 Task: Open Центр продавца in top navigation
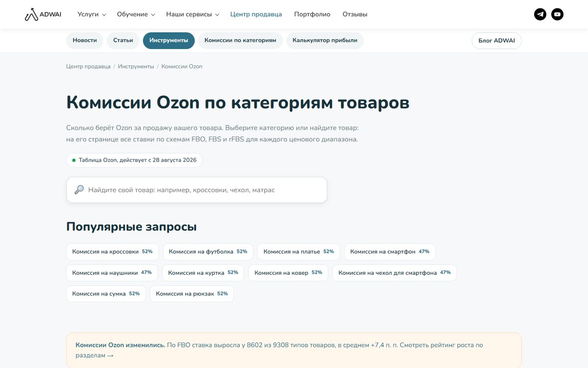tap(256, 14)
